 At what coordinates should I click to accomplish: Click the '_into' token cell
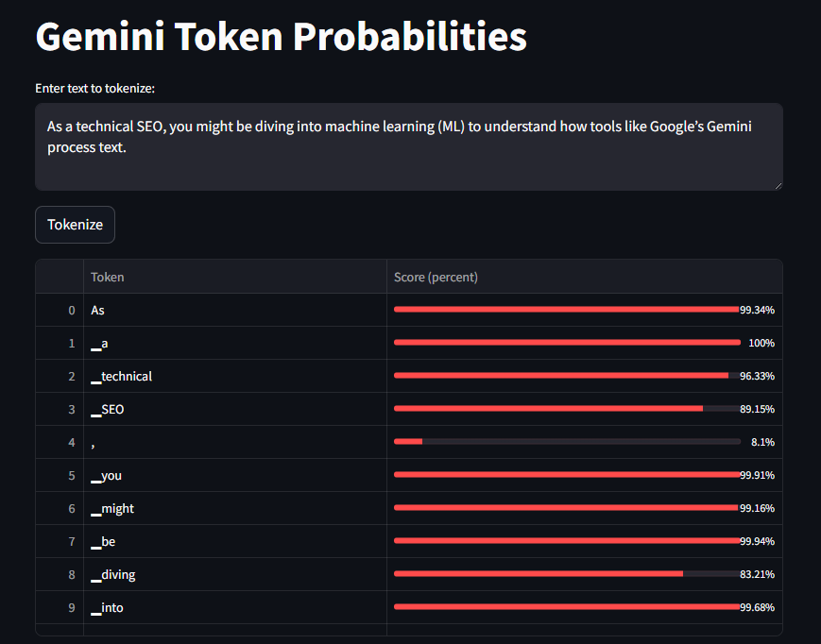click(235, 607)
